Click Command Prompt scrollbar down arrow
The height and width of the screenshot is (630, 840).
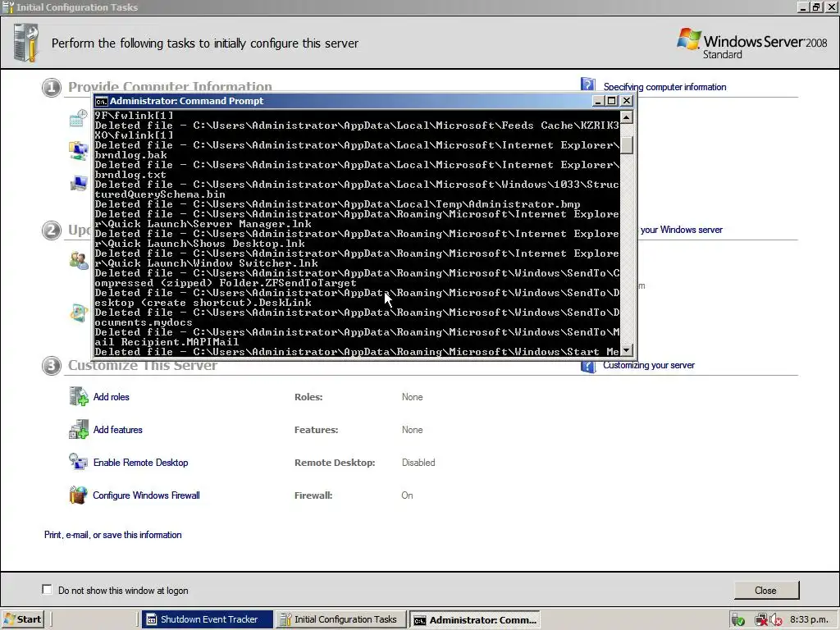626,350
